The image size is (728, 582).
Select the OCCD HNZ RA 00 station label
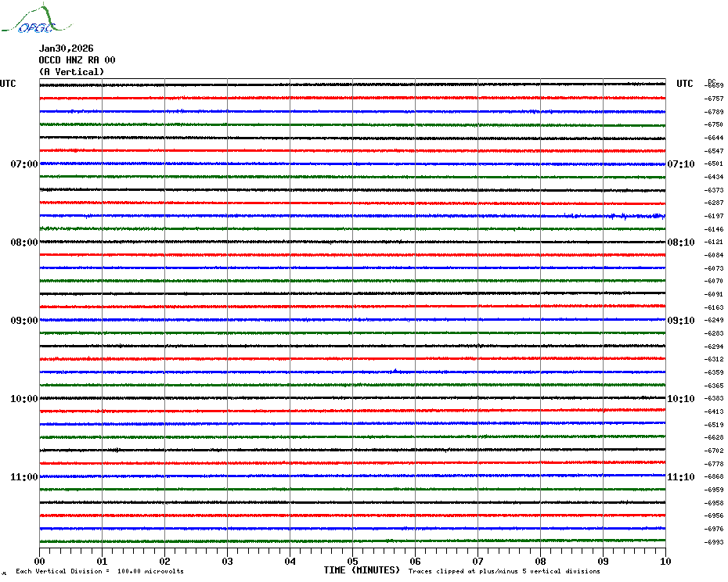(77, 60)
